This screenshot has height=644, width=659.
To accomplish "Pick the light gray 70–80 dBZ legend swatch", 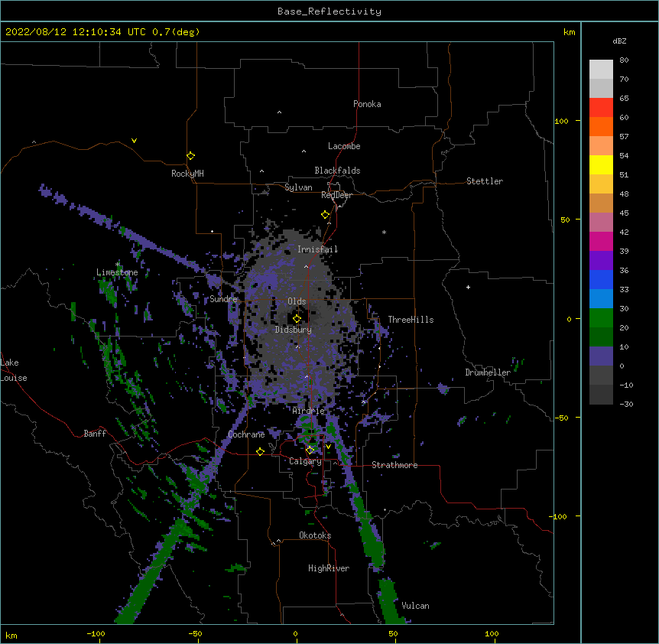I will coord(601,70).
